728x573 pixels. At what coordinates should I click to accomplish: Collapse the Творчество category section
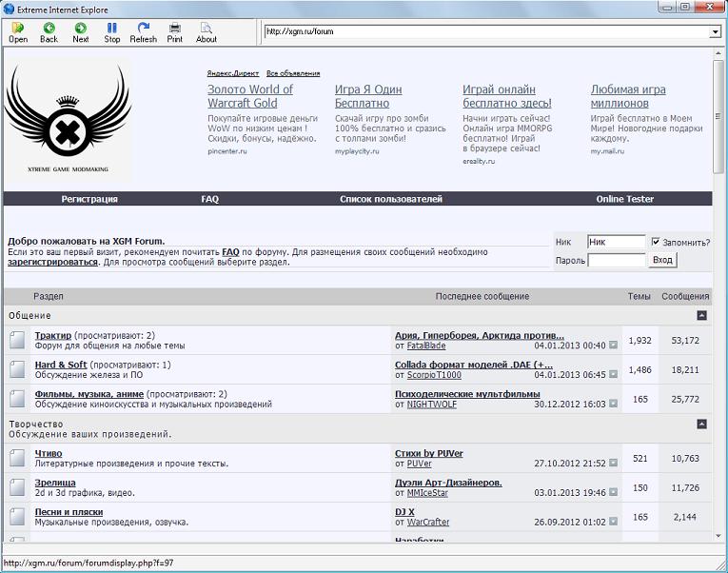click(701, 424)
